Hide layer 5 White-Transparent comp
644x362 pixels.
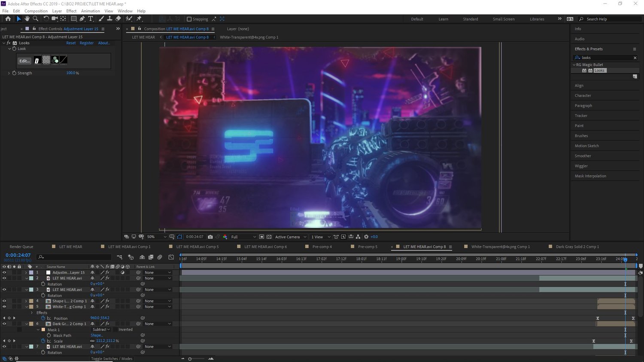(4, 307)
